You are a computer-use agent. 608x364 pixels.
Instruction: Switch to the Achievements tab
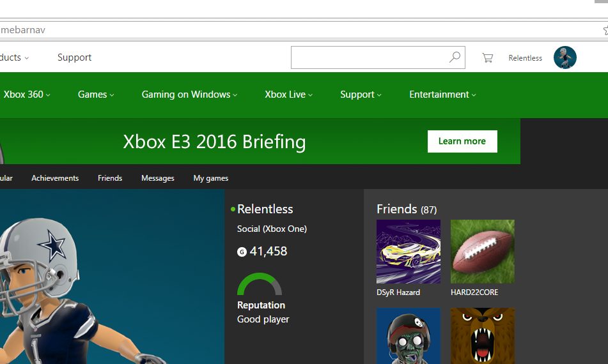click(x=55, y=178)
